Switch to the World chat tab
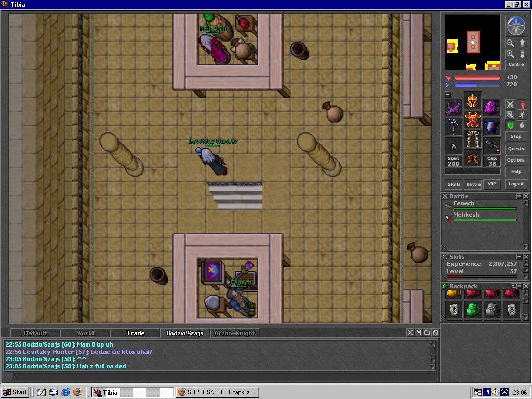Screen dimensions: 532x399 (x=85, y=333)
